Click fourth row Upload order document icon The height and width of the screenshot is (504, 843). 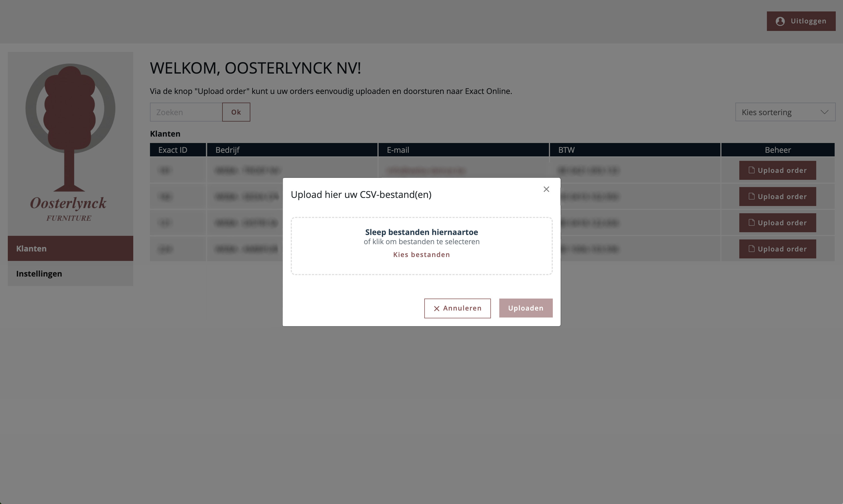coord(752,249)
